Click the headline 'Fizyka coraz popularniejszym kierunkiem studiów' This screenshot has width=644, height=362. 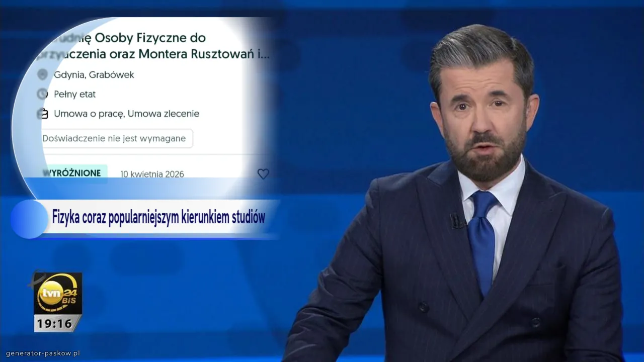pyautogui.click(x=158, y=218)
